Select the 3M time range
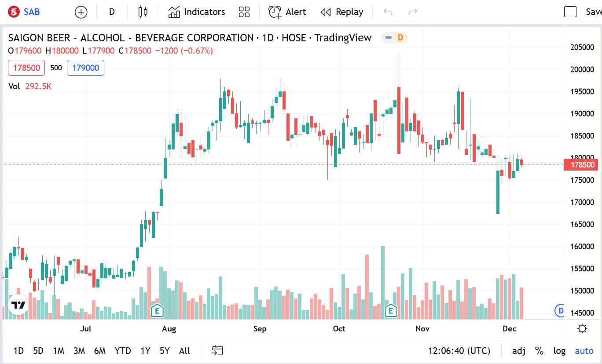The image size is (602, 364). coord(79,351)
